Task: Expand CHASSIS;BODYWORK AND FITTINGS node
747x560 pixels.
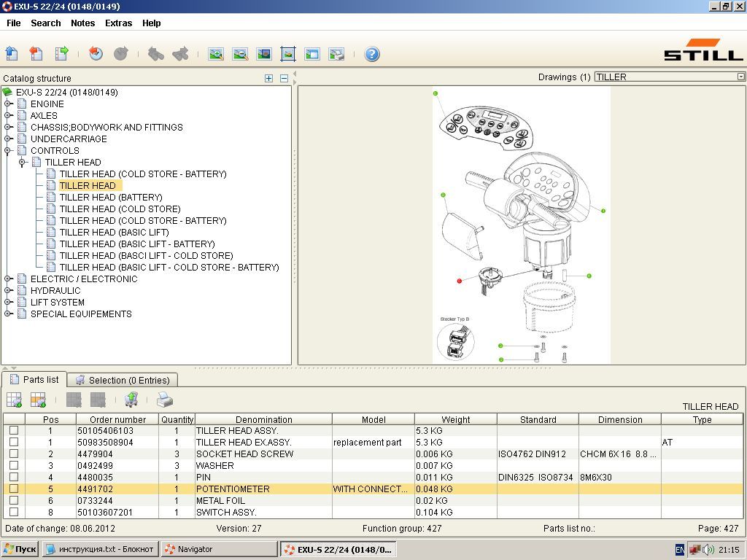Action: click(x=7, y=127)
